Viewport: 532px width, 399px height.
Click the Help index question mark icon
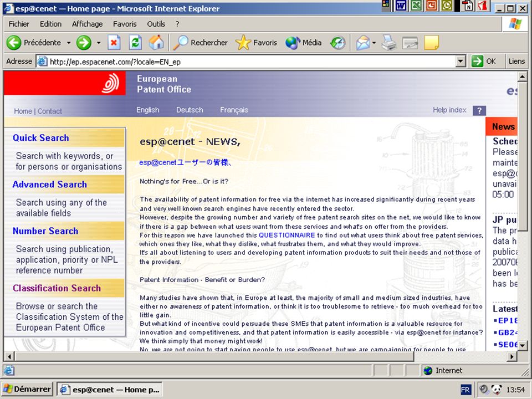pyautogui.click(x=479, y=111)
